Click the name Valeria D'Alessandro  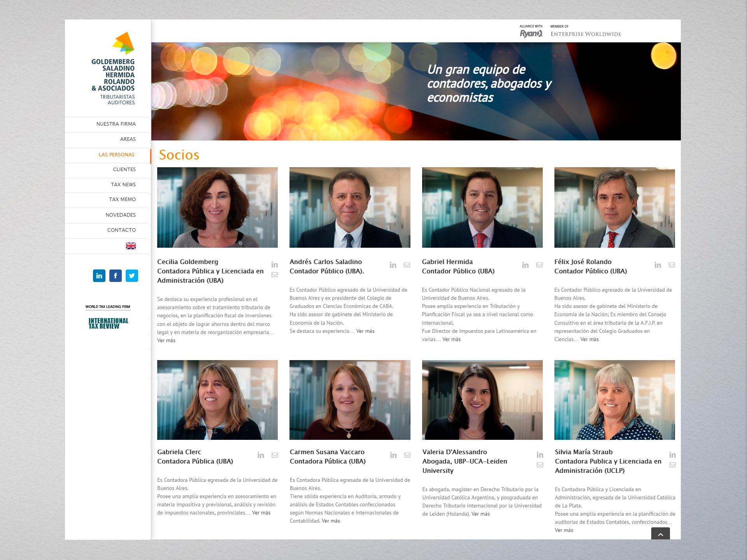pos(454,452)
